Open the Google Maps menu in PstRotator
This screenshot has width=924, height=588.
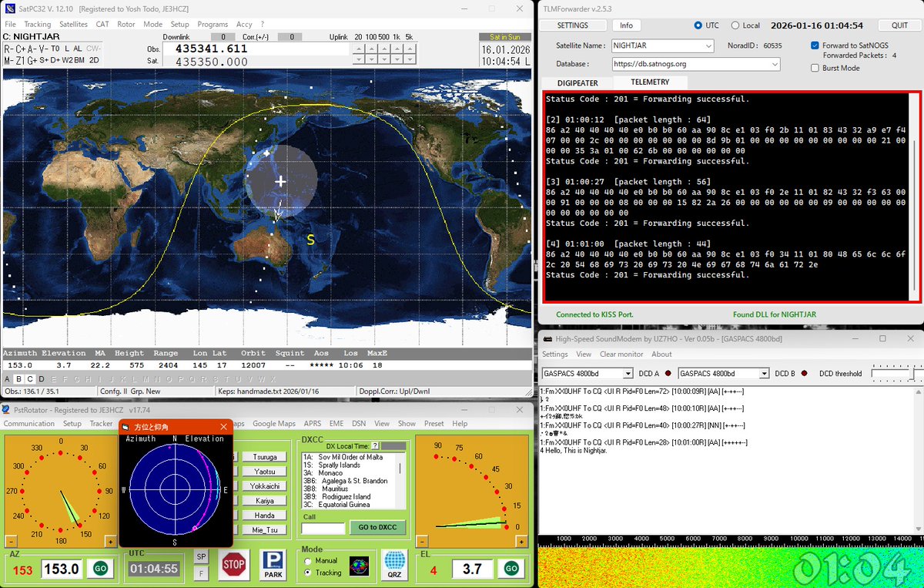coord(274,423)
